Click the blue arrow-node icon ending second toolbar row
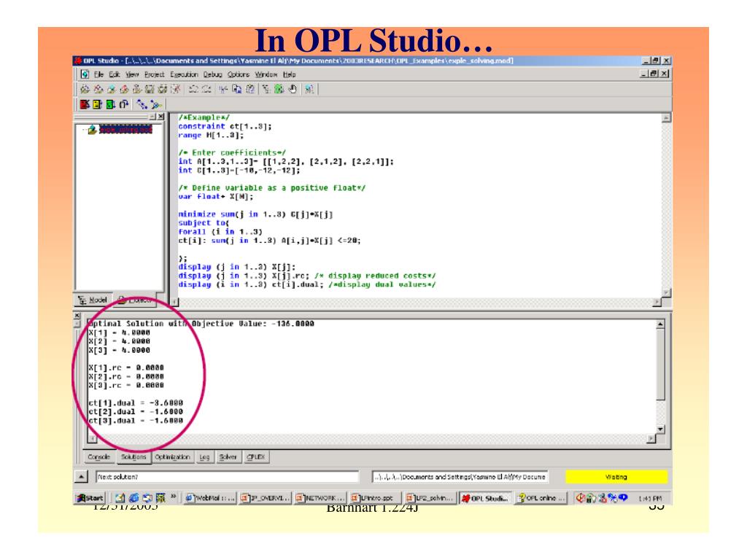Viewport: 747px width, 560px height. (156, 104)
